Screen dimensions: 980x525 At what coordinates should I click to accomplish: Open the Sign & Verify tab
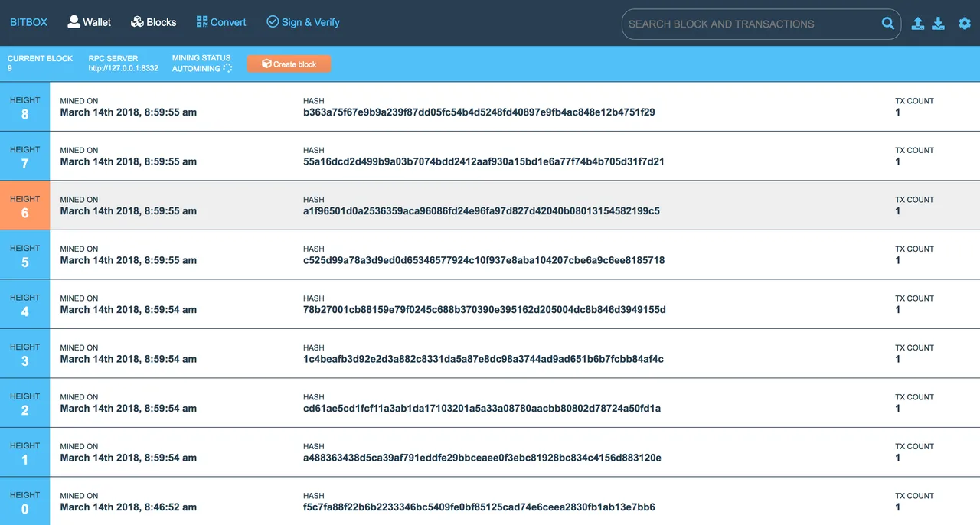point(303,22)
